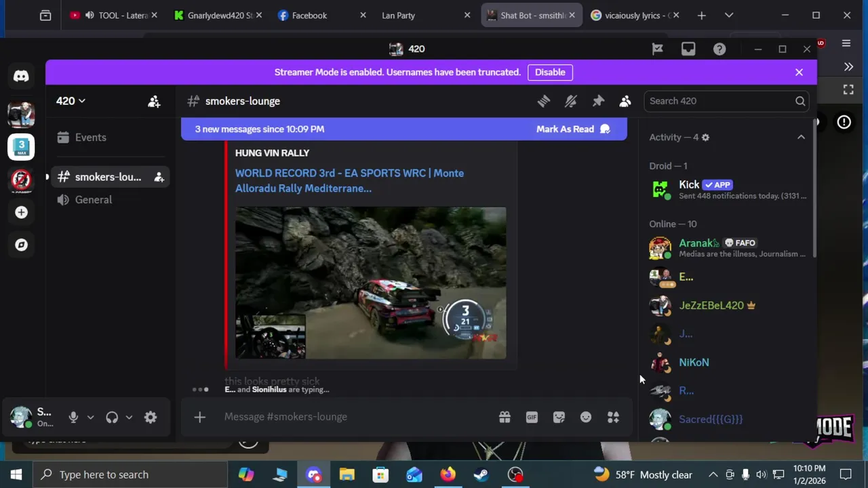Screen dimensions: 868x488
Task: Show hidden system tray icons
Action: (x=713, y=474)
